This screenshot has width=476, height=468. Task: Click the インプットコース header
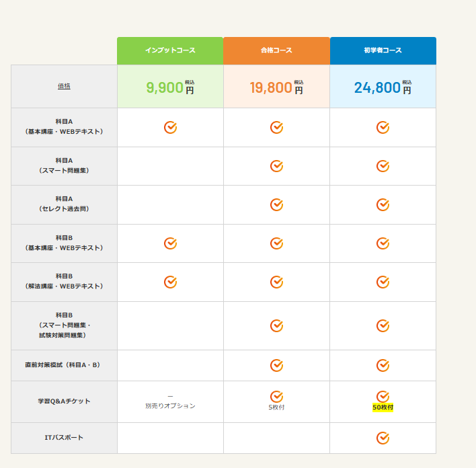tap(170, 50)
